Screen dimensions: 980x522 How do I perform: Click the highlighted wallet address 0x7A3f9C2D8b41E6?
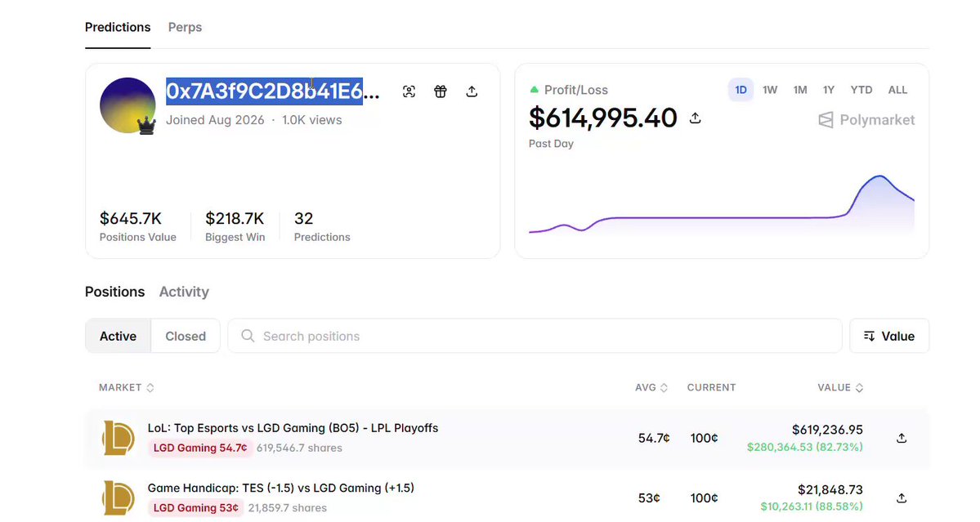264,91
